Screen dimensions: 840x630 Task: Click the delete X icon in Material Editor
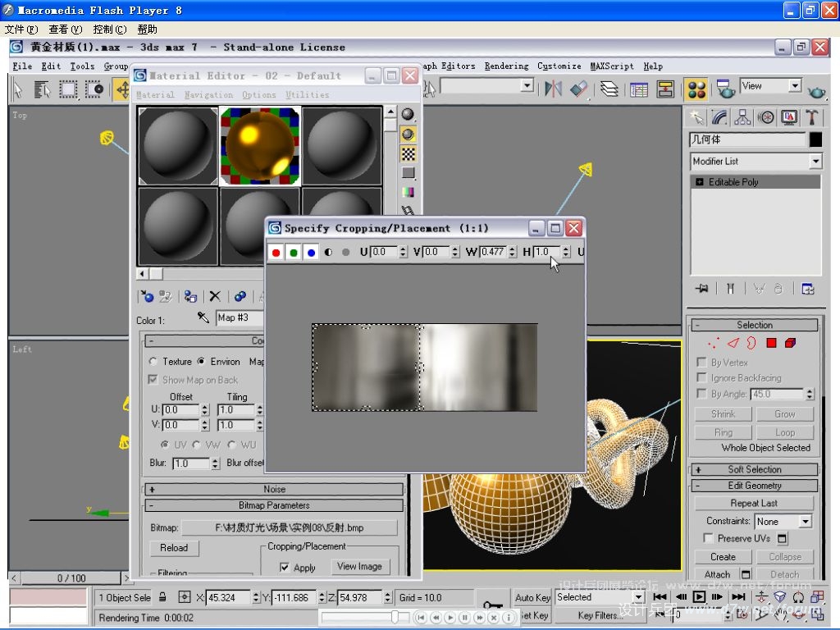pyautogui.click(x=215, y=296)
